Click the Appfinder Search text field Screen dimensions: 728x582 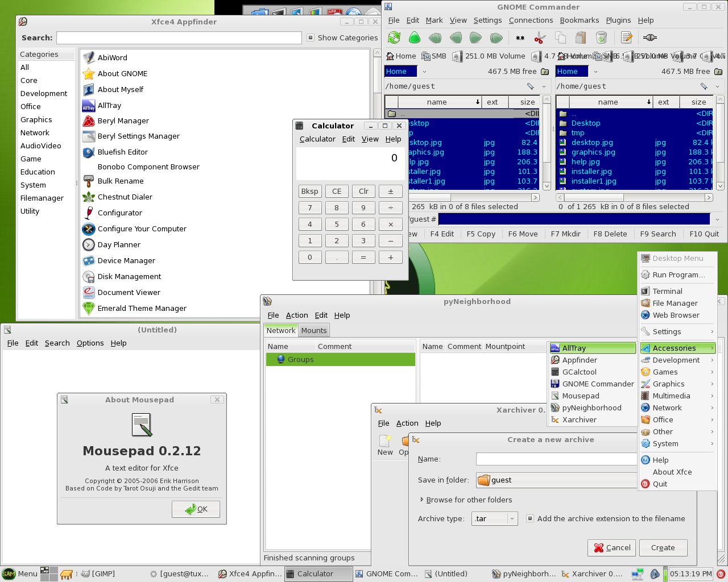pos(179,38)
